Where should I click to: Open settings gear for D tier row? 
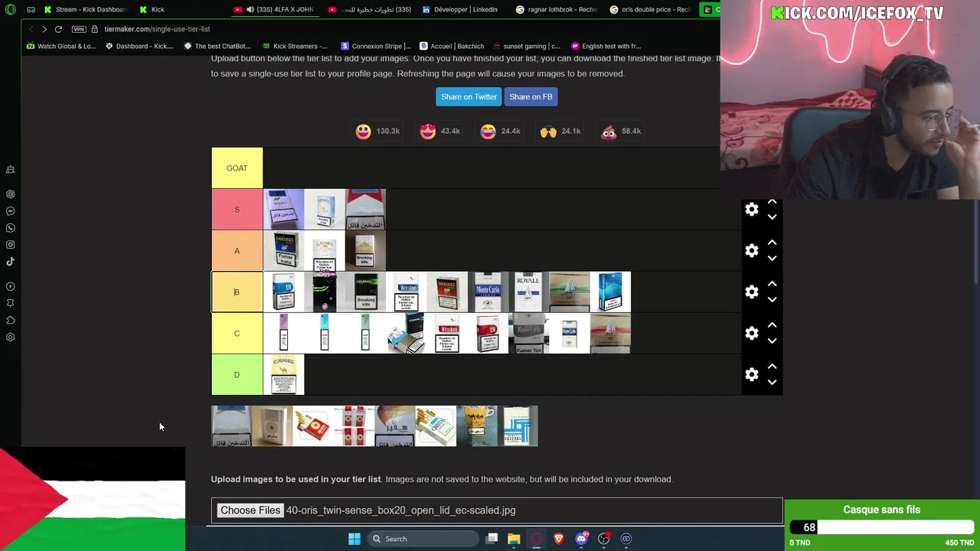[752, 375]
